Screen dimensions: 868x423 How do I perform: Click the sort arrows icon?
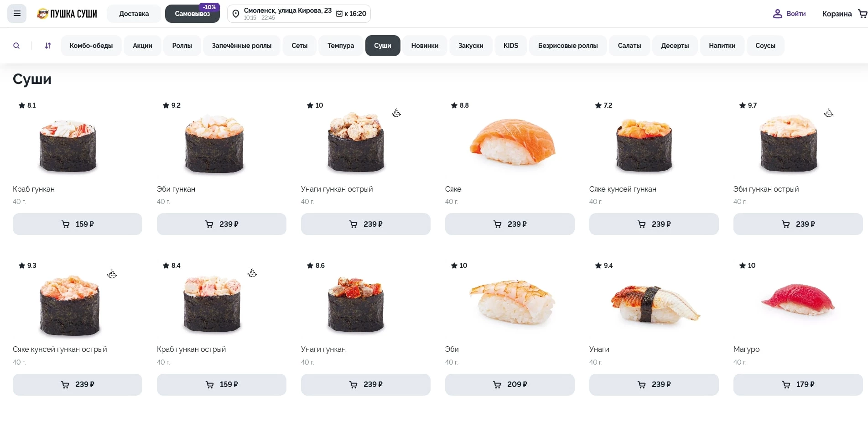coord(48,46)
